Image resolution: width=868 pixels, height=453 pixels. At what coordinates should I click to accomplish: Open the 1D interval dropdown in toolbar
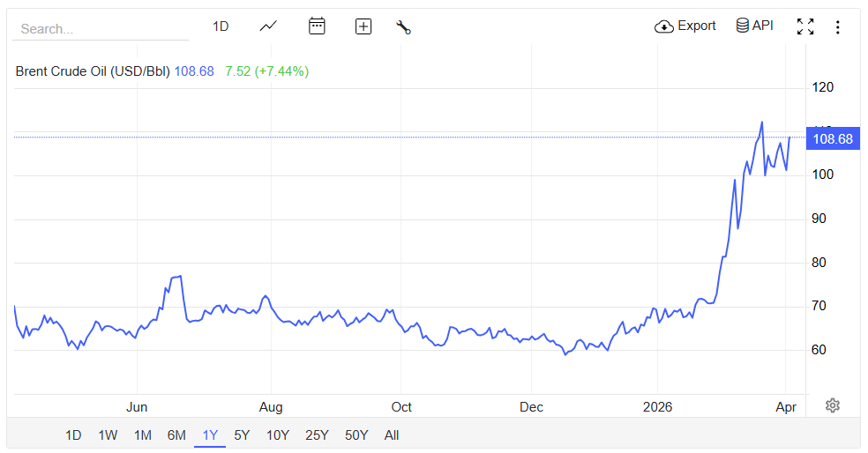(x=221, y=26)
